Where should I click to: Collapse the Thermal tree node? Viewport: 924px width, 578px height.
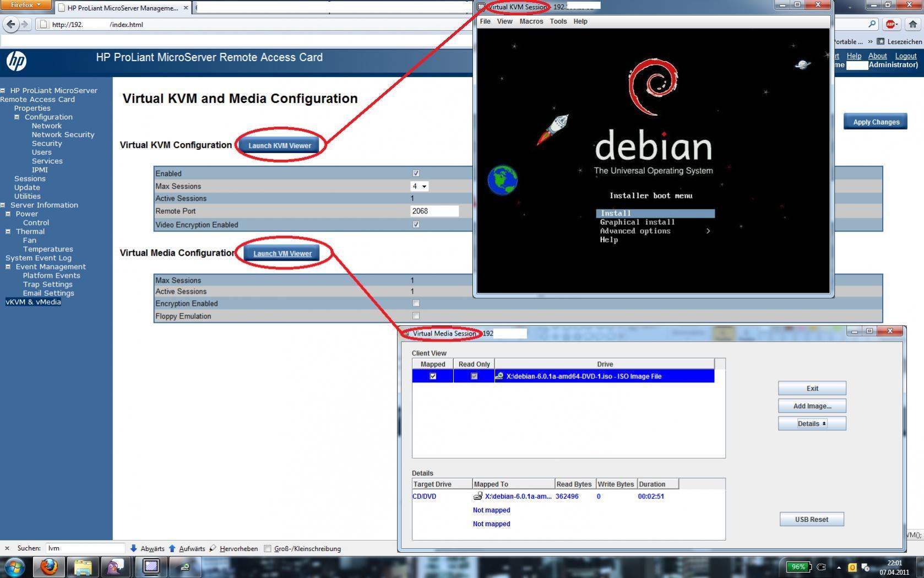(x=8, y=231)
